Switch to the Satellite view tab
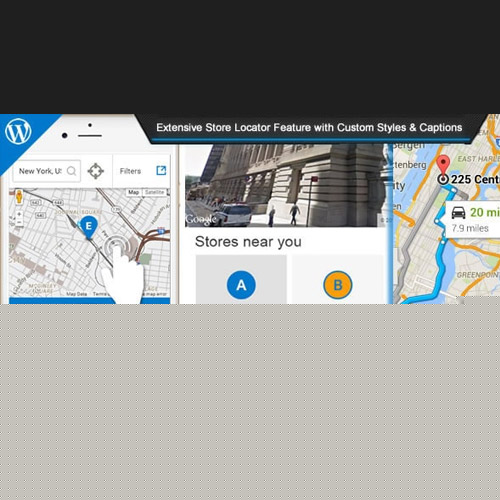 pos(154,192)
